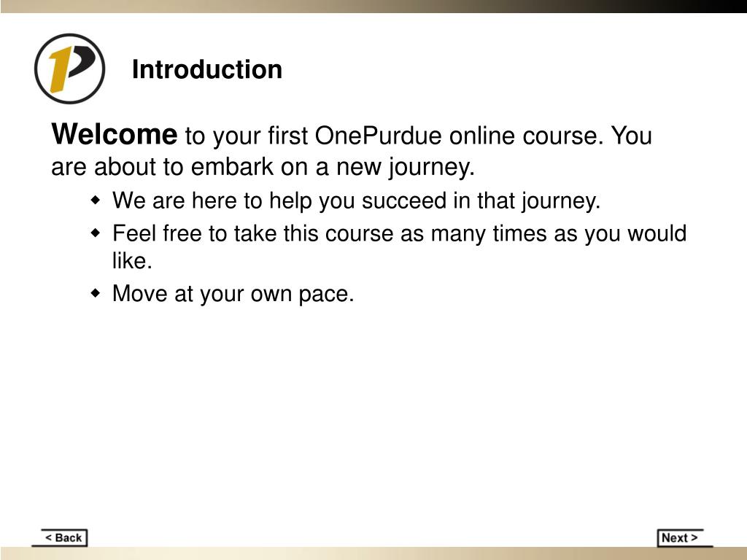The width and height of the screenshot is (747, 560).
Task: Click the gold-to-black gradient top banner
Action: [373, 6]
